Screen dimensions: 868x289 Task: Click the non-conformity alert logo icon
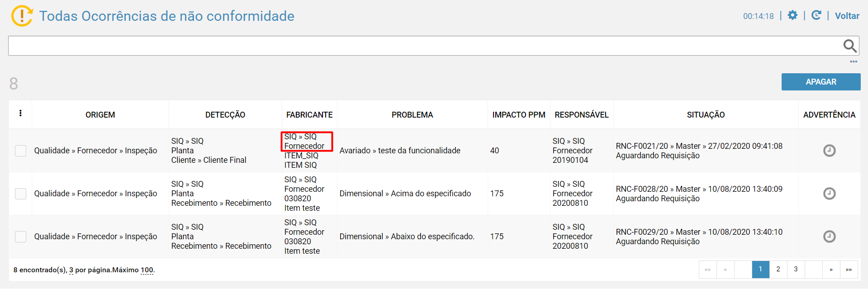click(x=22, y=16)
